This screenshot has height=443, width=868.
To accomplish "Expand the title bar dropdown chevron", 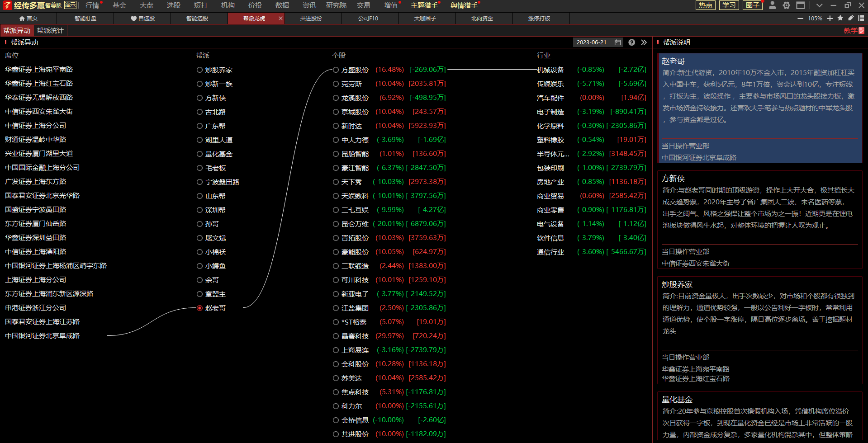I will click(x=819, y=5).
